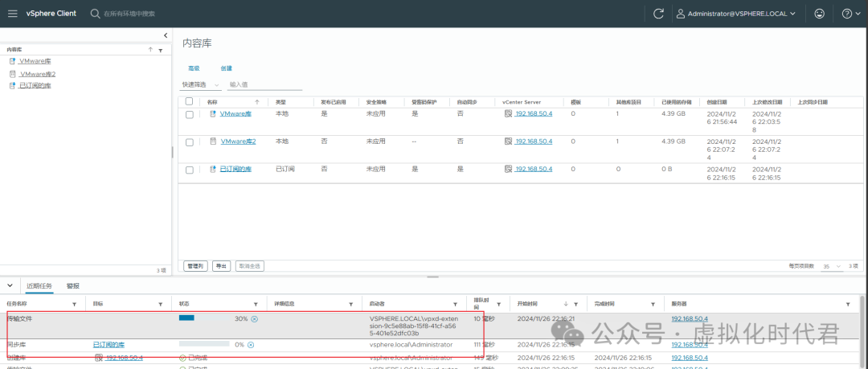Click the library icon beside VMware库2 in the table

(x=212, y=141)
